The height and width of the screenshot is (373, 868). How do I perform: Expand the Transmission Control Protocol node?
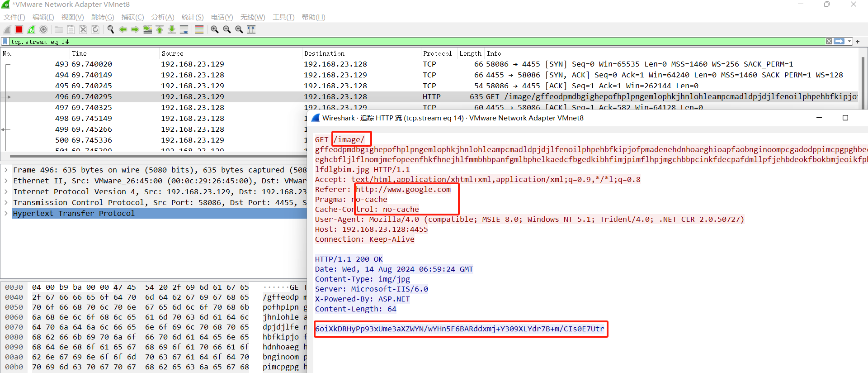(x=6, y=203)
